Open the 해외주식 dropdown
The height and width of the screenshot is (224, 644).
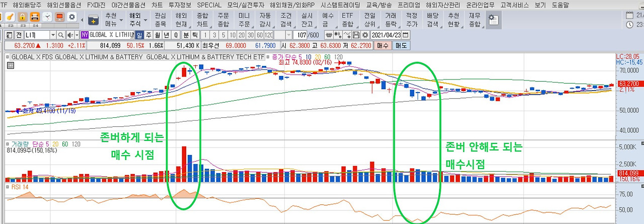pyautogui.click(x=145, y=20)
